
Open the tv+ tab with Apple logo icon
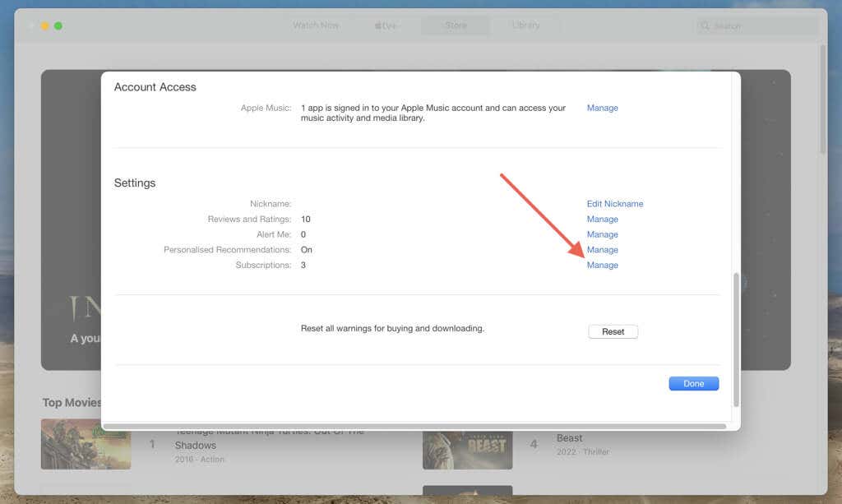pos(386,25)
